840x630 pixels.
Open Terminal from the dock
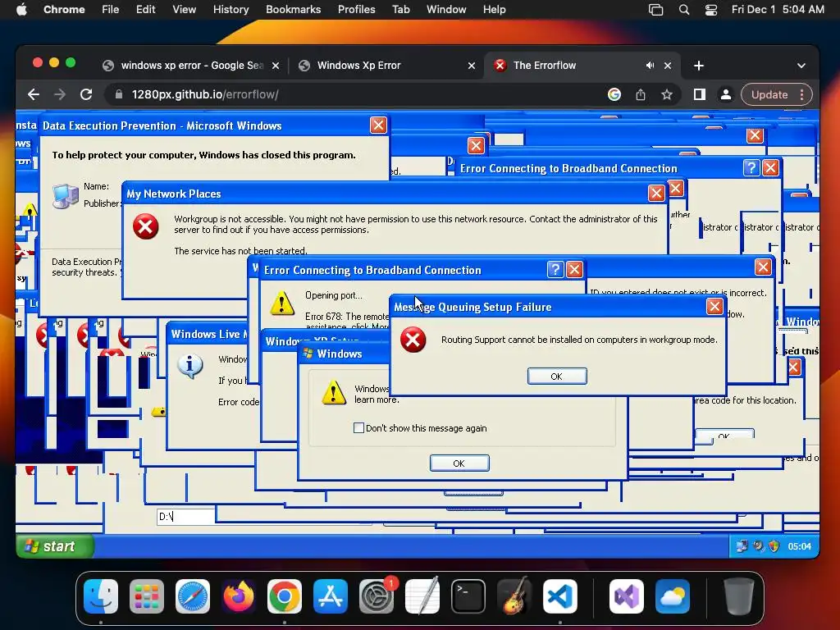pos(468,596)
